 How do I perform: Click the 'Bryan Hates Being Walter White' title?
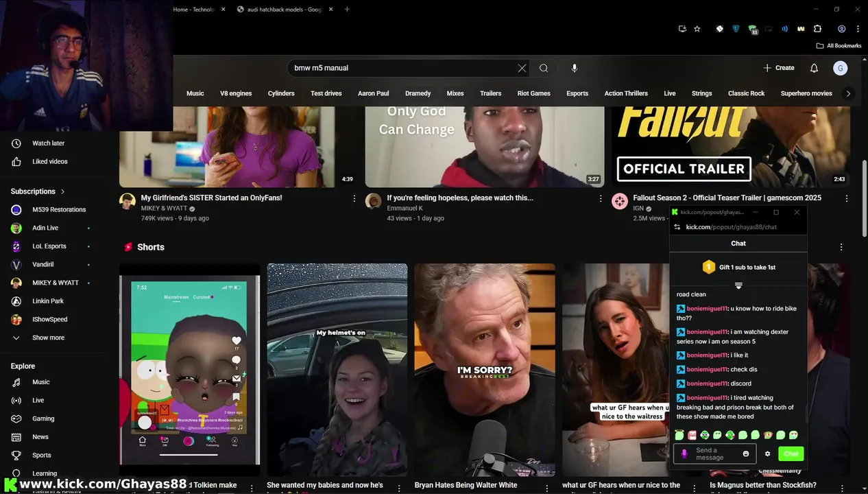pyautogui.click(x=466, y=485)
